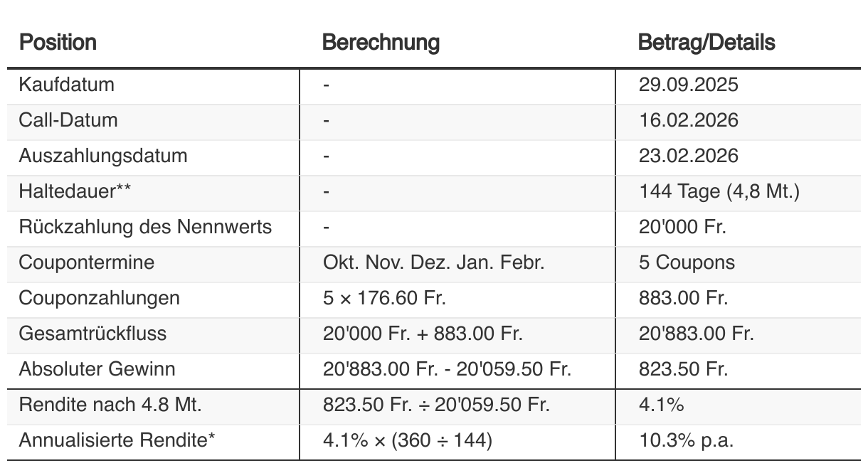Click the Berechnung column header
The image size is (868, 468).
click(x=381, y=43)
